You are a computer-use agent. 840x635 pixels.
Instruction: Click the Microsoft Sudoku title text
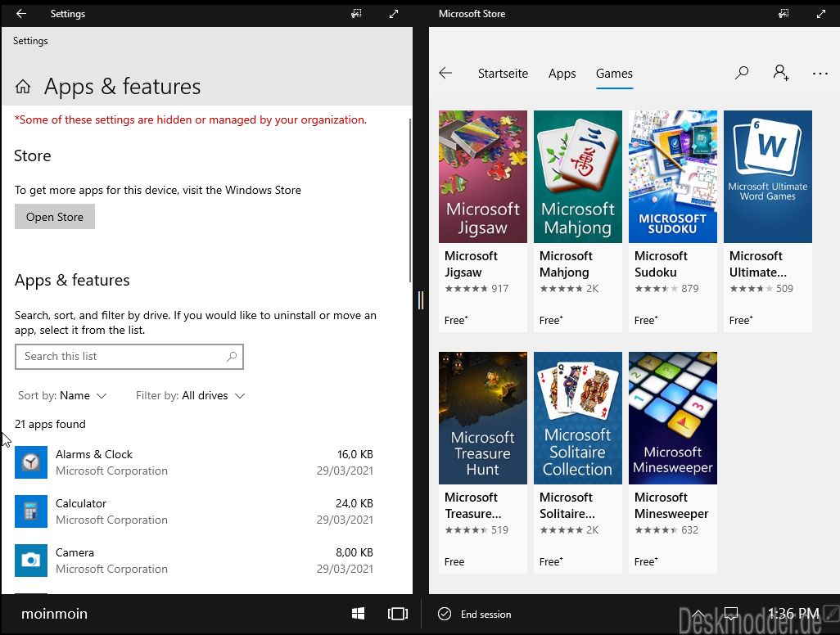[x=661, y=264]
